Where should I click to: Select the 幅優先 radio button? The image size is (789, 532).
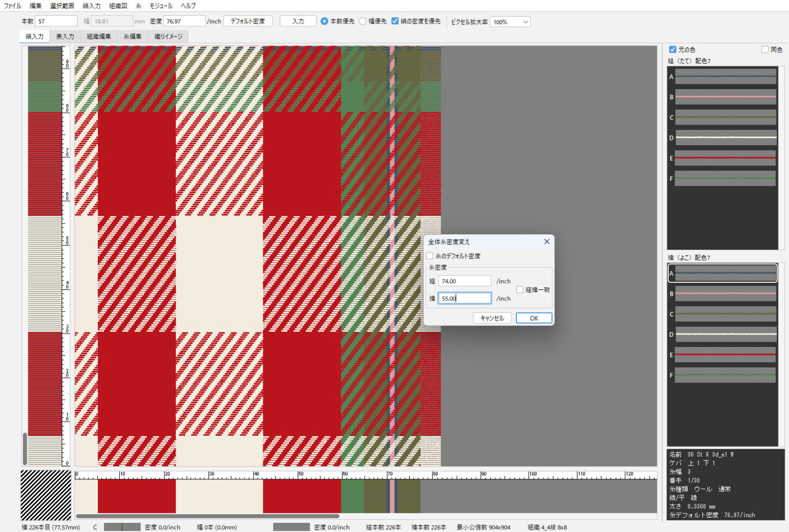coord(363,21)
